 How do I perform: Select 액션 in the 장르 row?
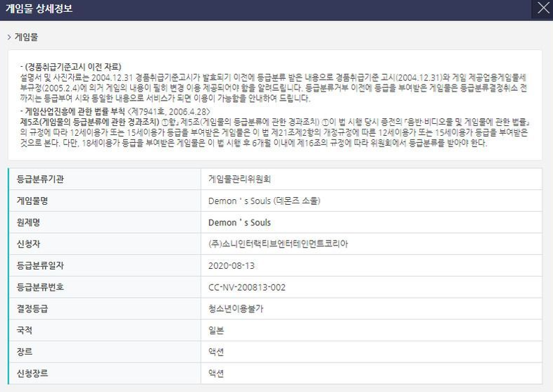[216, 352]
